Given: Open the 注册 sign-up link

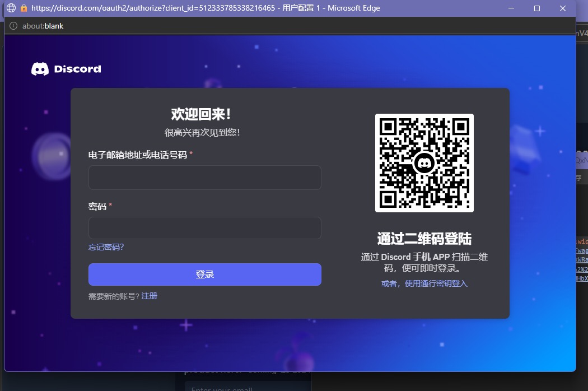Looking at the screenshot, I should coord(150,296).
